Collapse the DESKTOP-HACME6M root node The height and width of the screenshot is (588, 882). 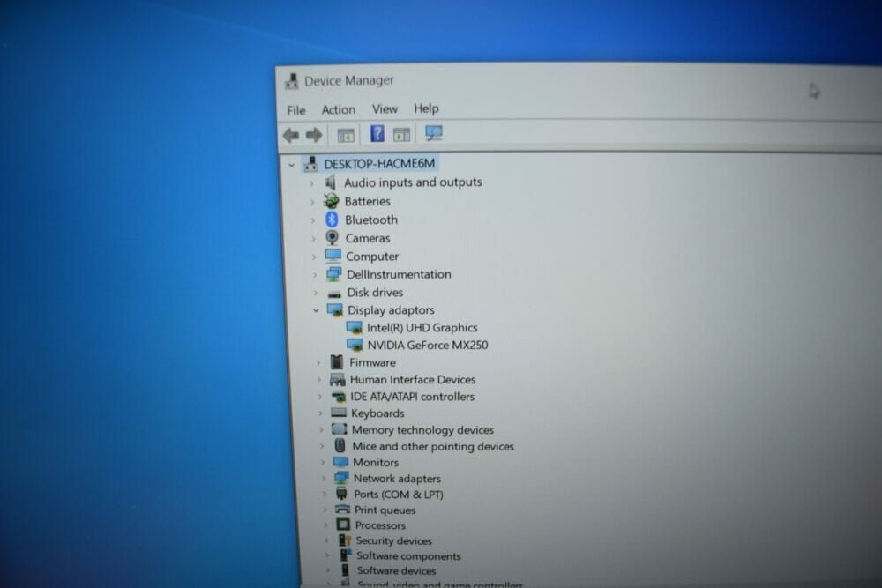291,165
